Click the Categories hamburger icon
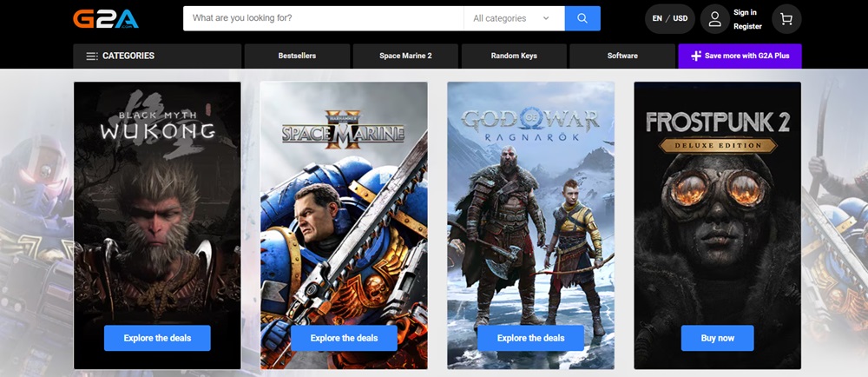Screen dimensions: 868x377 pos(92,56)
